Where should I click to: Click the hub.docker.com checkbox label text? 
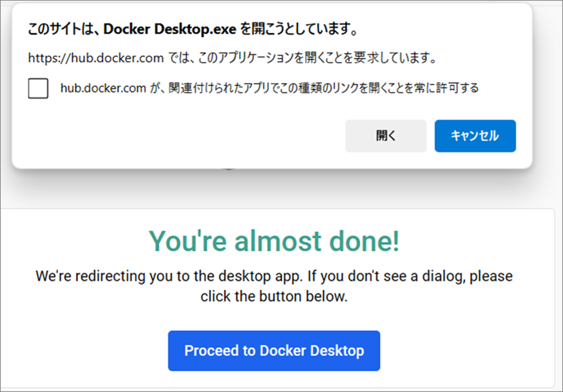[269, 88]
